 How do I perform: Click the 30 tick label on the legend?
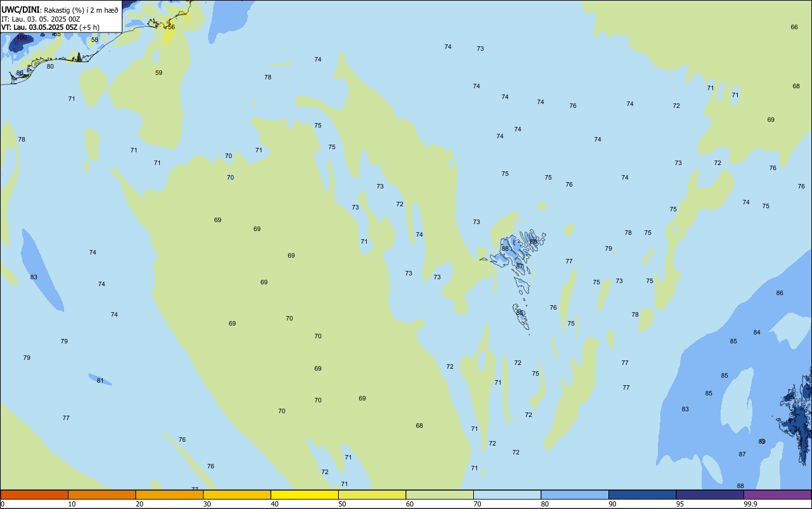click(207, 504)
